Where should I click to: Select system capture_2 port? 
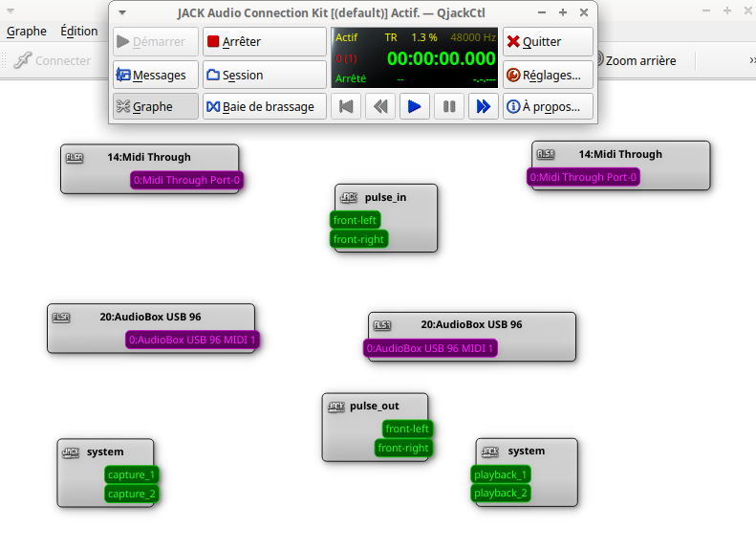click(x=132, y=494)
